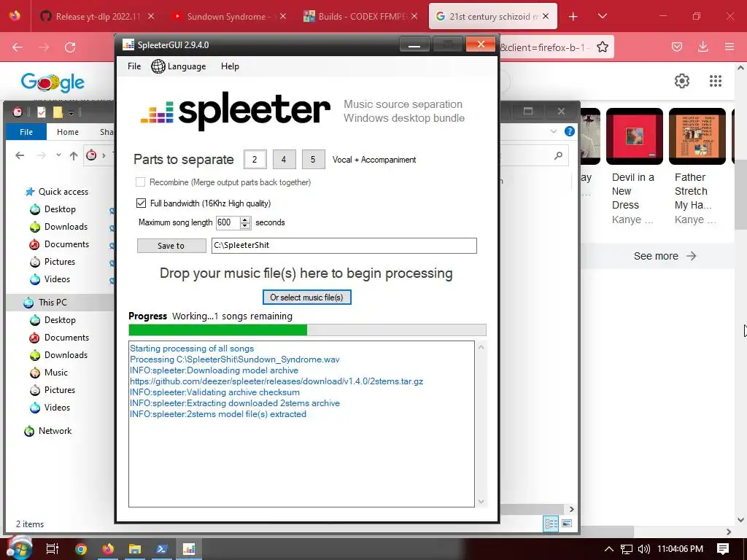Select This PC in navigation pane
The width and height of the screenshot is (747, 560).
click(x=46, y=303)
